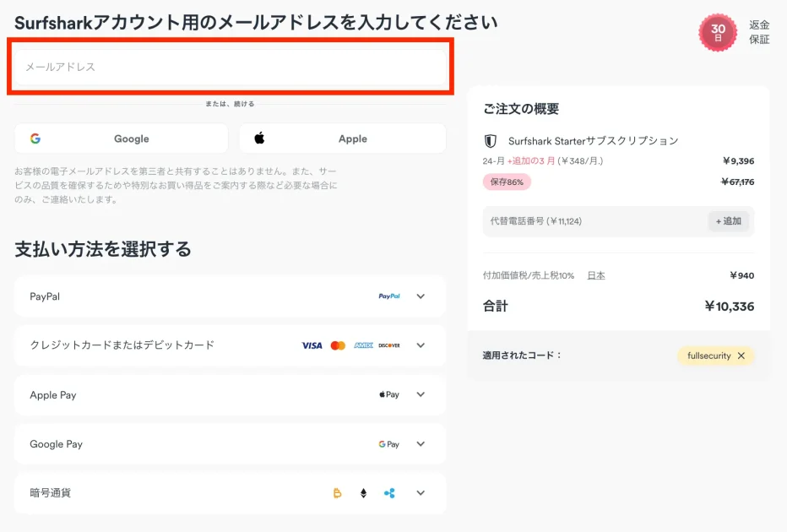This screenshot has width=787, height=532.
Task: Click the 保存86% savings badge
Action: tap(507, 182)
